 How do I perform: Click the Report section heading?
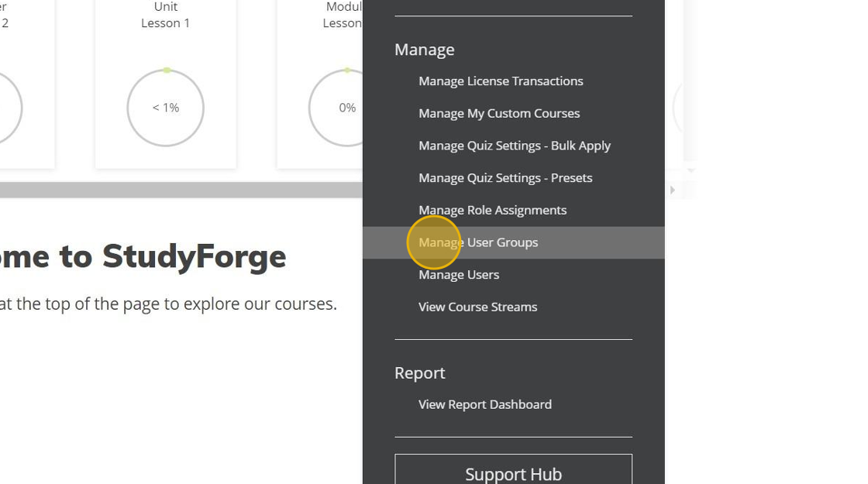tap(419, 372)
